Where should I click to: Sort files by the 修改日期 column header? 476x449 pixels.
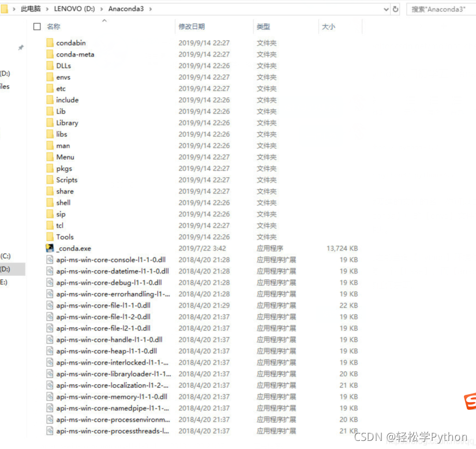[192, 27]
